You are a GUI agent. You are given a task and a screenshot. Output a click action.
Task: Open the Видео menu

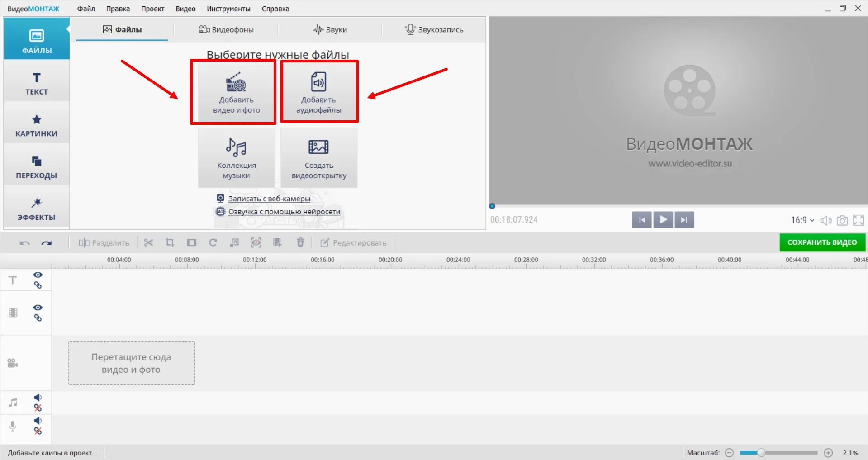pos(185,9)
